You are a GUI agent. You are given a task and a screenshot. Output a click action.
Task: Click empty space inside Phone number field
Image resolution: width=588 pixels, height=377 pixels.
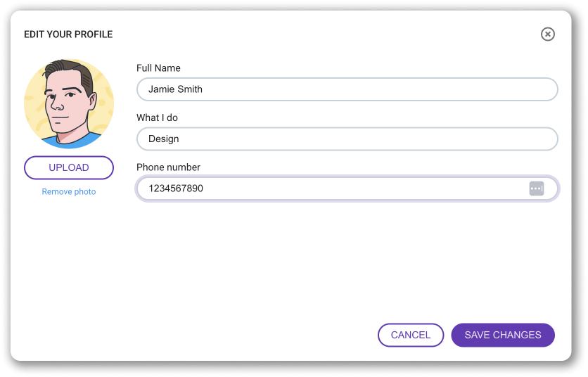[x=357, y=188]
